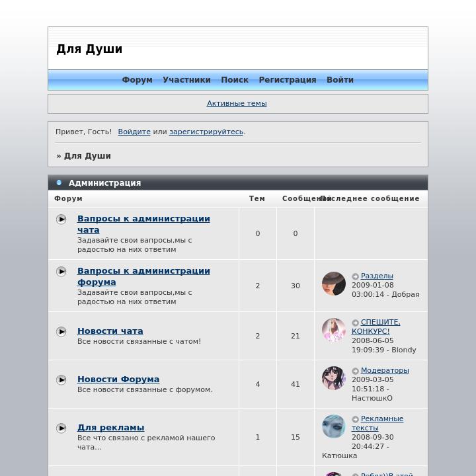Click the arrow icon before СПЕШИТЕ, КОНКУРС!
The image size is (476, 476).
tap(355, 323)
